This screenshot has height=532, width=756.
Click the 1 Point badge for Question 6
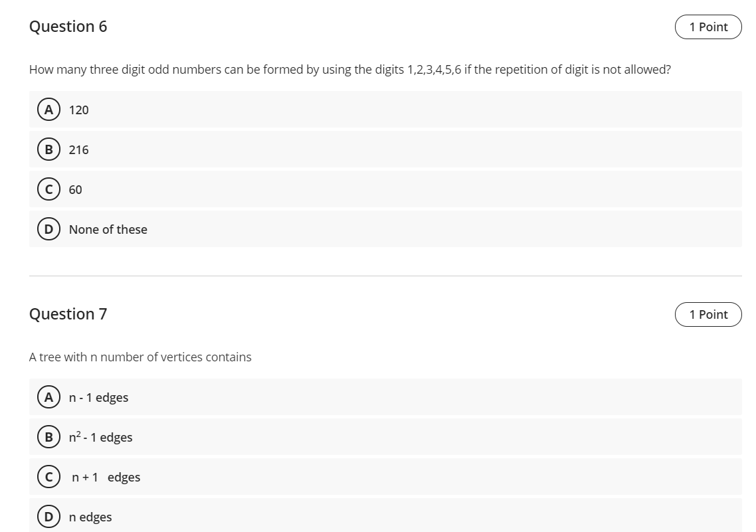(708, 27)
